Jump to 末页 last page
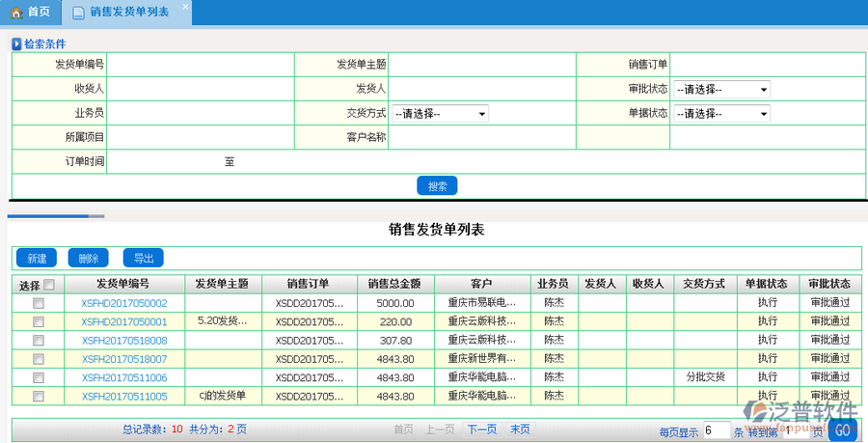 pos(520,429)
